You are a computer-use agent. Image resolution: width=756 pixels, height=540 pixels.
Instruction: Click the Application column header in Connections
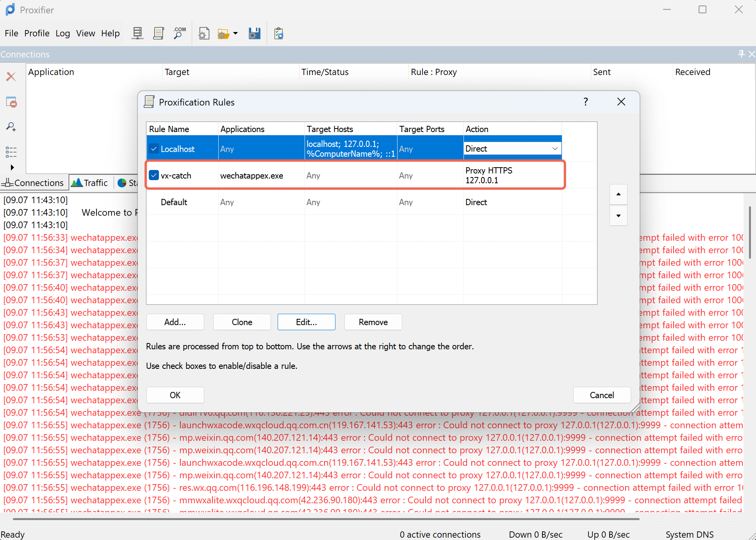(94, 72)
